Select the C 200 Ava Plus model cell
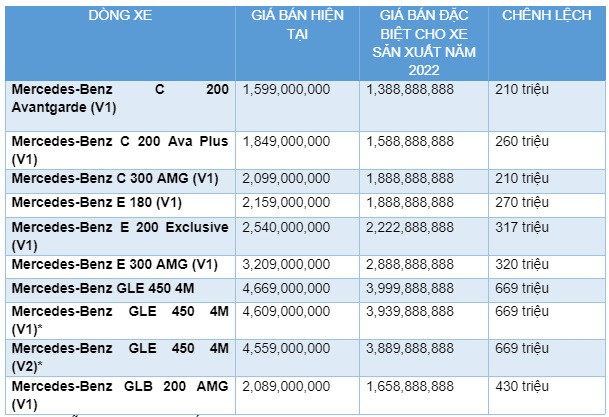The height and width of the screenshot is (417, 609). (x=120, y=149)
